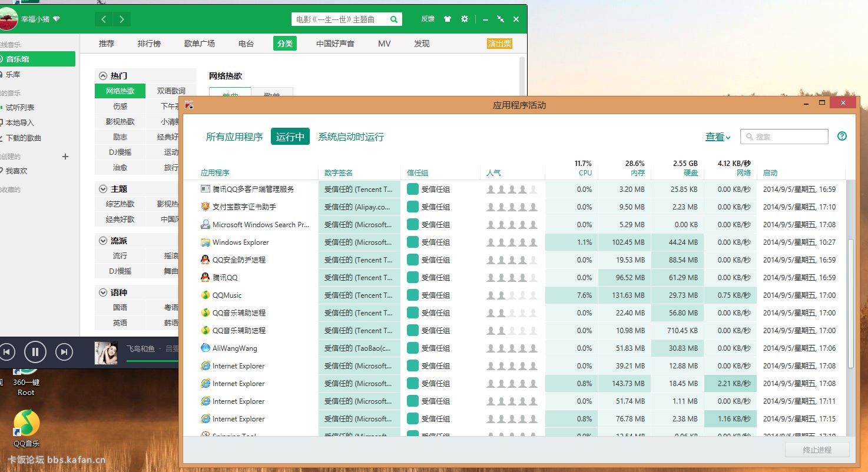
Task: Click the 搜索 field in 应用程序活动
Action: [784, 137]
